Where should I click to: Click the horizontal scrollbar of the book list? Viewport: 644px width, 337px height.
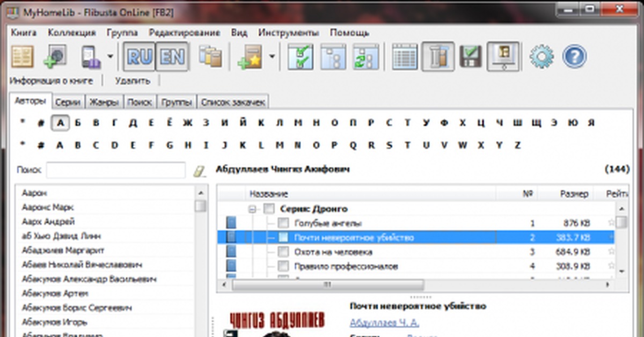tap(327, 285)
